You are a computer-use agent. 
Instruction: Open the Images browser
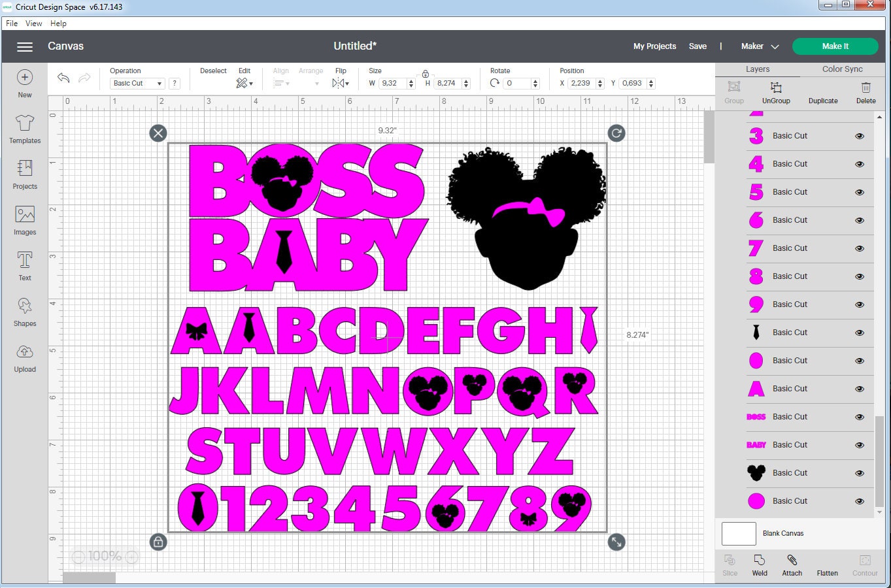(x=24, y=219)
